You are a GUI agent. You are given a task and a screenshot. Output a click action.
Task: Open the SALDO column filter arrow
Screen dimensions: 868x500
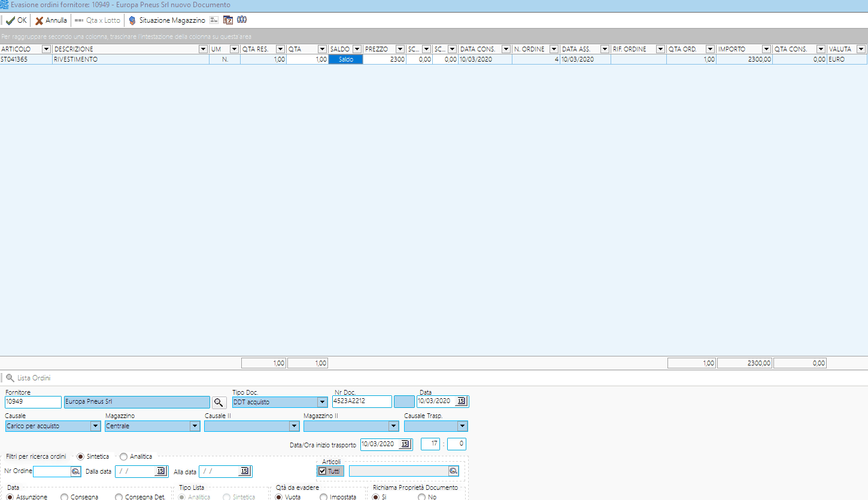point(357,49)
